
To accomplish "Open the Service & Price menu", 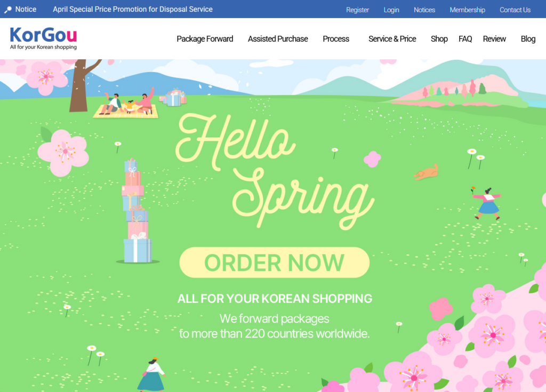I will pyautogui.click(x=392, y=39).
